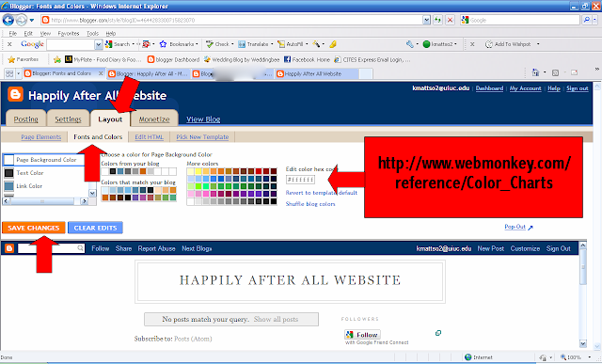The image size is (602, 364).
Task: Click the browser Back arrow button
Action: pyautogui.click(x=8, y=20)
